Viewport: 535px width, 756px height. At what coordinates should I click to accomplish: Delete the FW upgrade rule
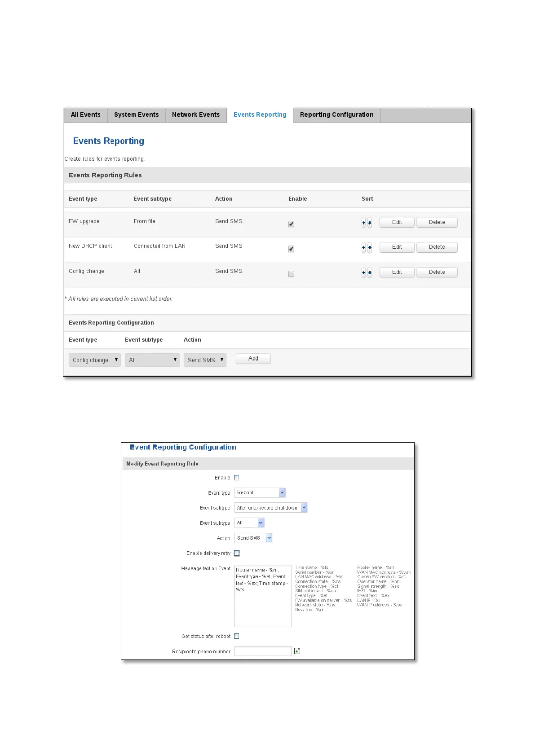[x=437, y=222]
